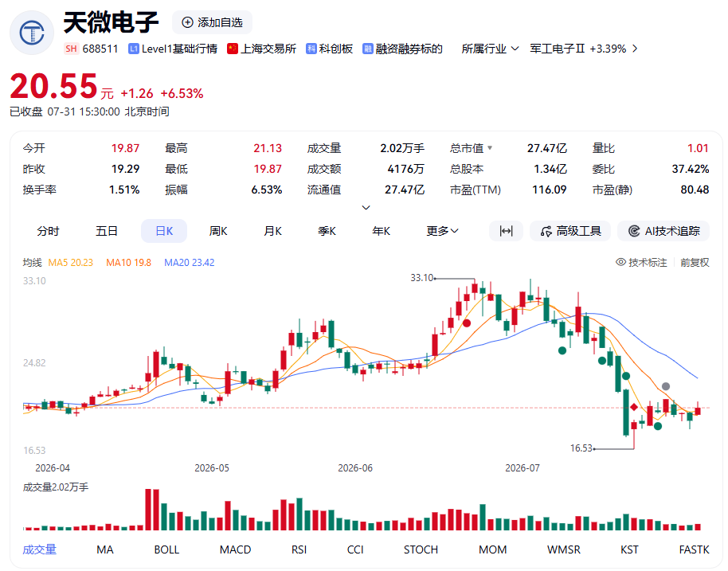Click the 融 badge icon beside 融资融券标的
The height and width of the screenshot is (571, 728).
(368, 49)
